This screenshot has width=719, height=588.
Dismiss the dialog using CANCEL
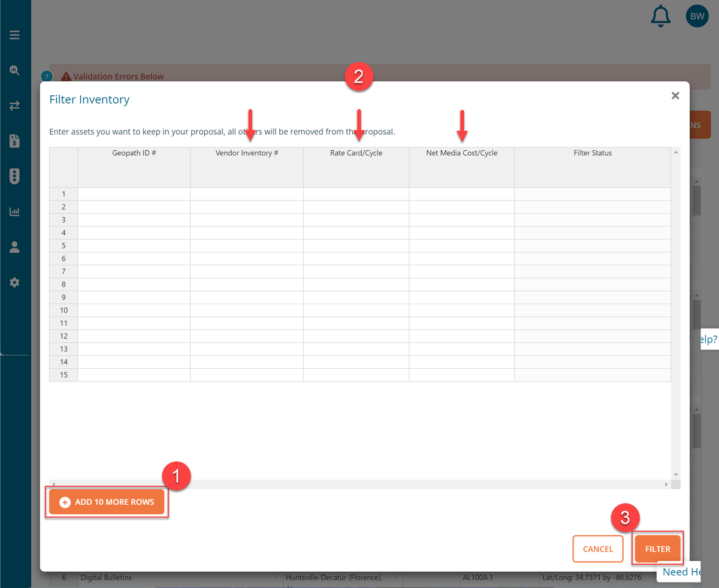tap(597, 548)
